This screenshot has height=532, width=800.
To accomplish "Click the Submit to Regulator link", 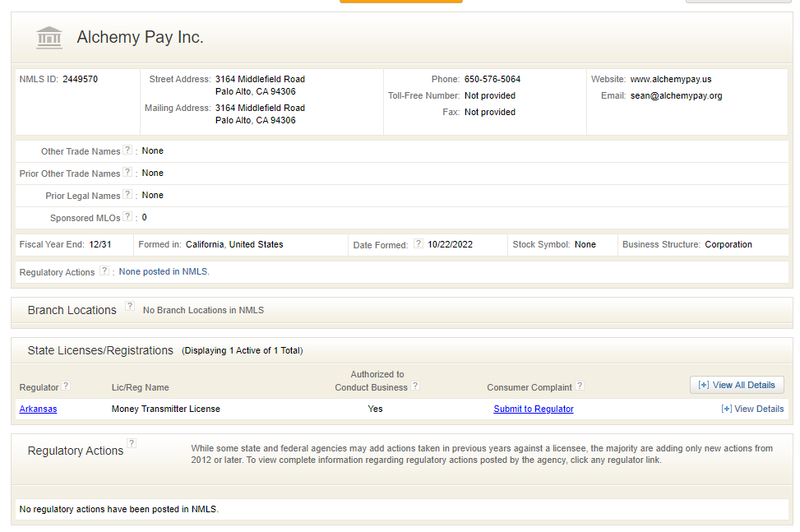I will [533, 409].
